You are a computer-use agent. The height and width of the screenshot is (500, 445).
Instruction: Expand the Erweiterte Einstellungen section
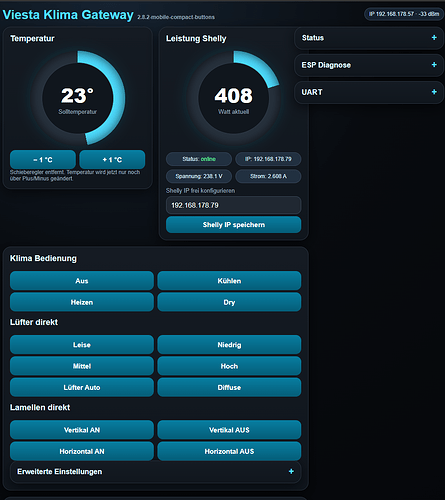[156, 472]
